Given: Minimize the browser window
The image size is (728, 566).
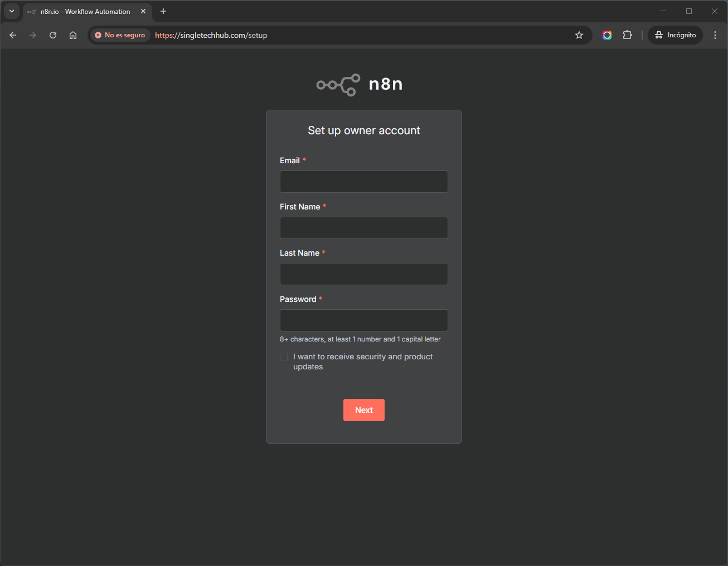Looking at the screenshot, I should point(663,11).
